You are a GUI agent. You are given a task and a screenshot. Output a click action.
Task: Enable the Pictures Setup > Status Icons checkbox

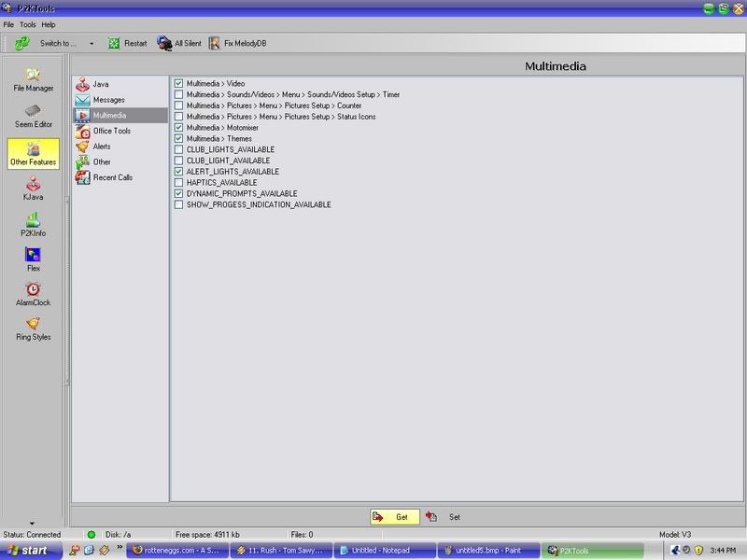pos(178,116)
